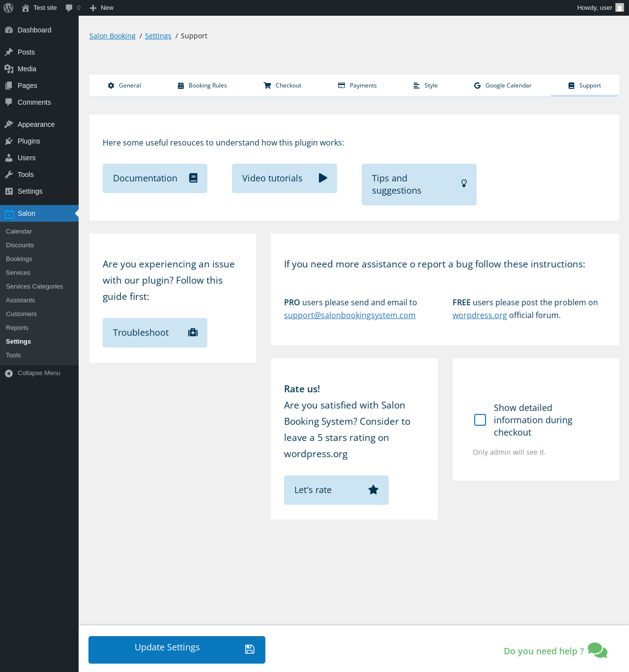Viewport: 629px width, 672px height.
Task: Open the Test site home icon
Action: 26,8
